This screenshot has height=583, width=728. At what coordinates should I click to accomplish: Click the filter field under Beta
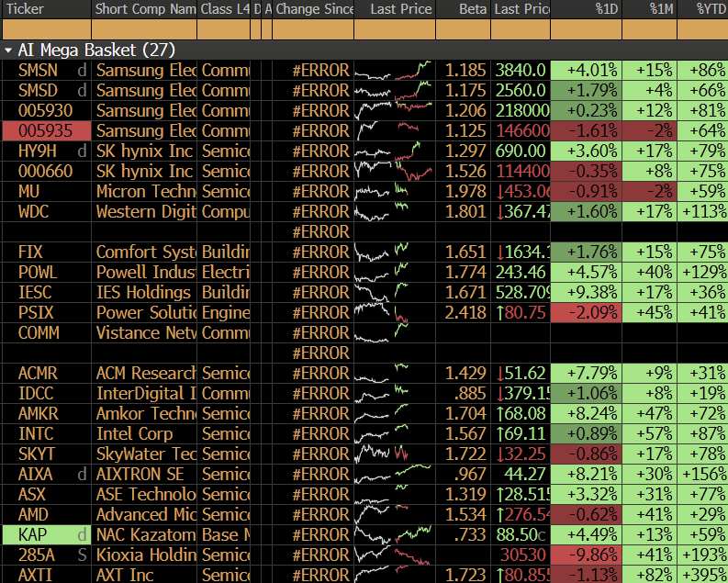coord(464,29)
